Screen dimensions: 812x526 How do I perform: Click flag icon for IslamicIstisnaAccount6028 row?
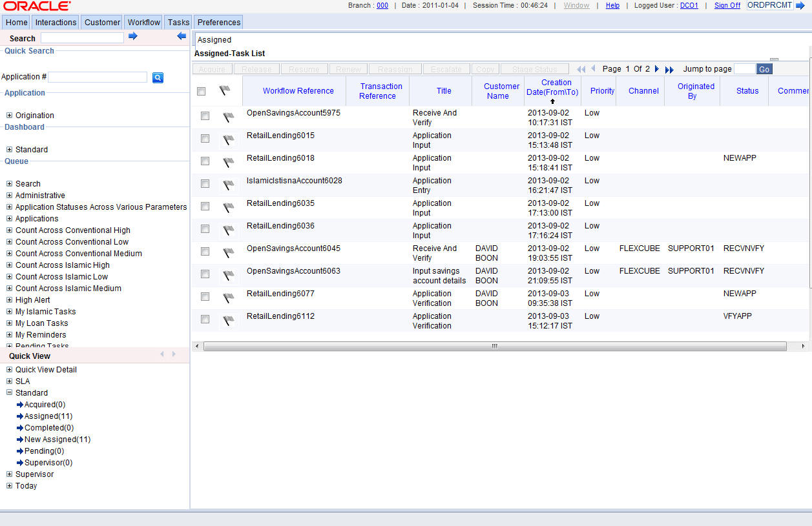[229, 185]
